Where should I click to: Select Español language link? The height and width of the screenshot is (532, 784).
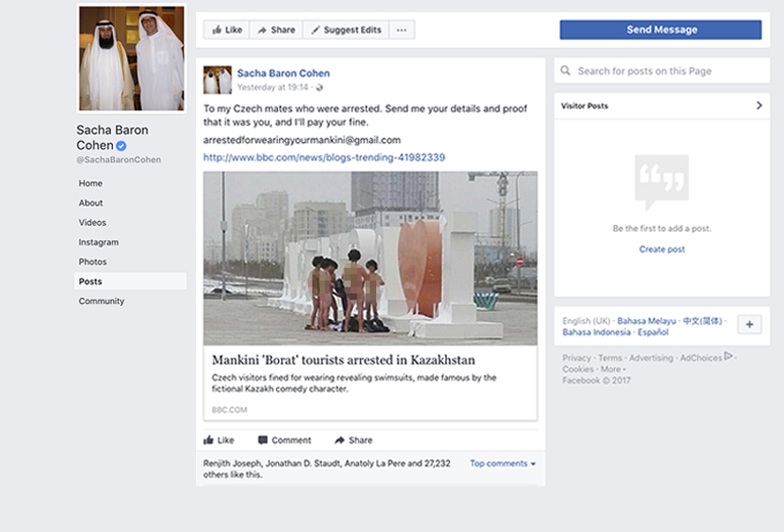[652, 332]
